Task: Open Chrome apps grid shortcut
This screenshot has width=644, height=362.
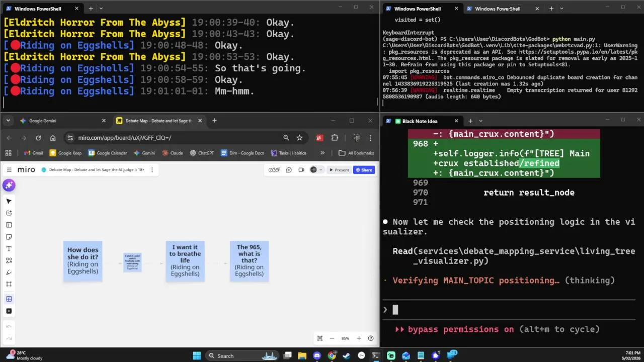Action: [x=8, y=153]
